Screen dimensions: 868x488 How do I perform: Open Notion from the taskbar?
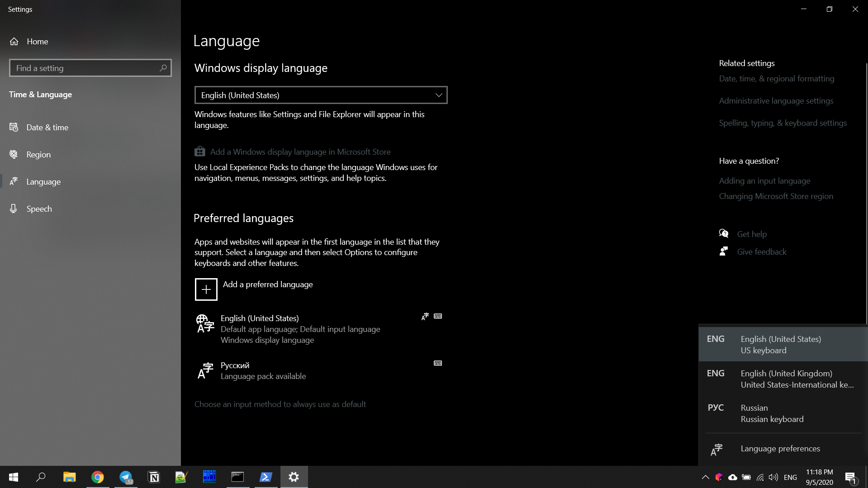click(154, 477)
